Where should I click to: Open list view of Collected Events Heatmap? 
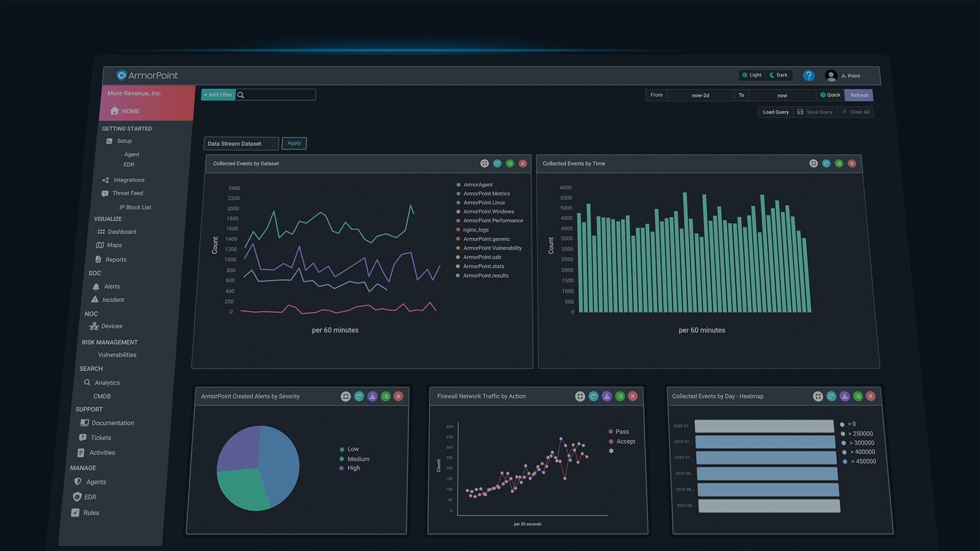pos(857,396)
